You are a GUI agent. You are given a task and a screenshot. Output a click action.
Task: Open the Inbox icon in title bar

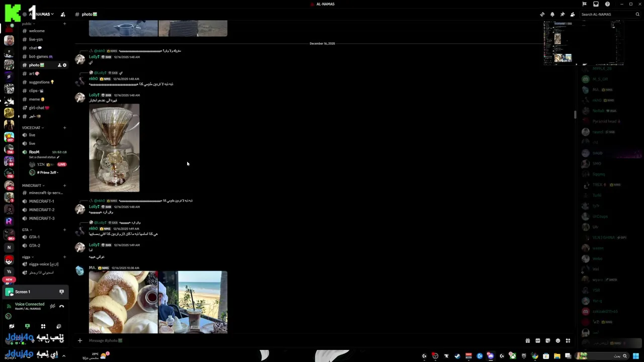coord(596,4)
